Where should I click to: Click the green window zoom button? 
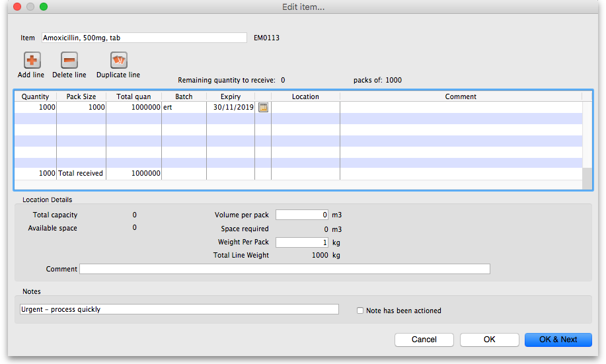44,7
